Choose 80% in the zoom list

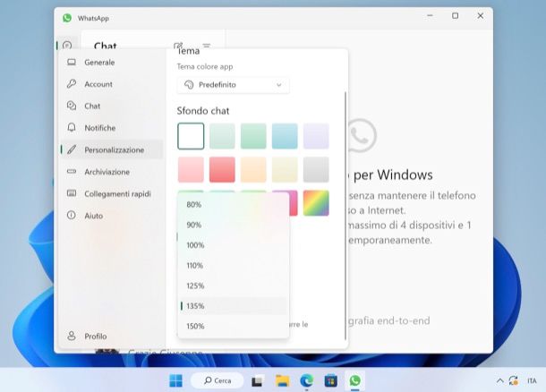[x=233, y=205]
